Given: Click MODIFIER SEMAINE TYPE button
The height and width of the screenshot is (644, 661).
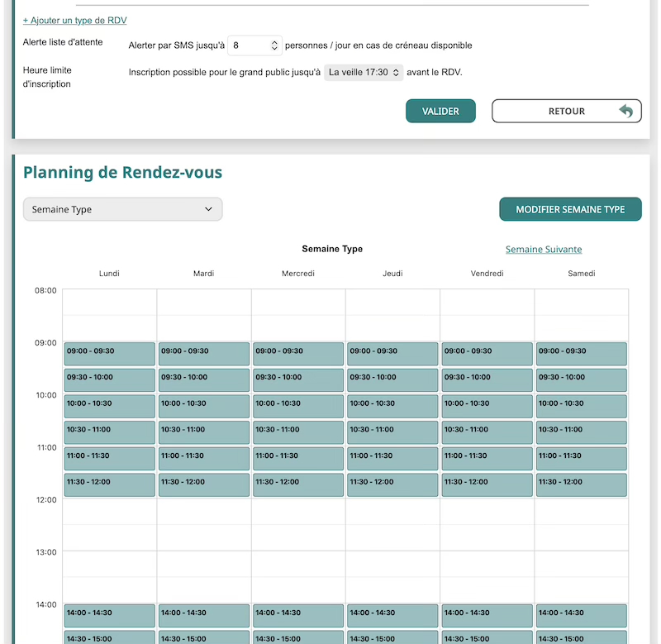Looking at the screenshot, I should [570, 209].
